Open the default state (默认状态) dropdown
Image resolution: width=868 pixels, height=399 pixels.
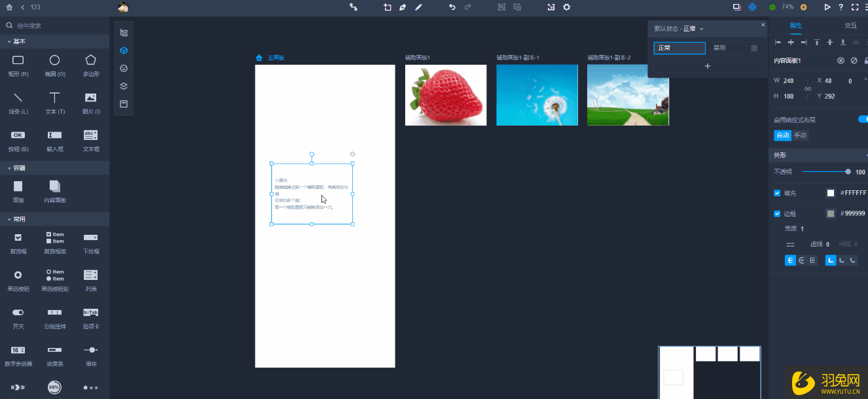(679, 29)
